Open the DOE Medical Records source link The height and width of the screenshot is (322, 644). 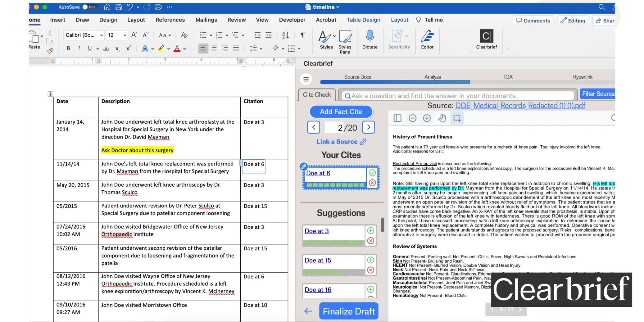520,106
